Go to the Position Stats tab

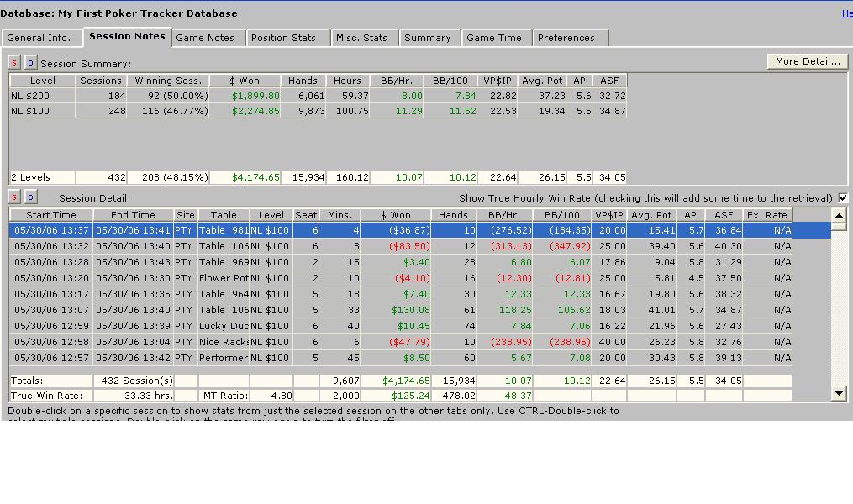click(x=283, y=38)
